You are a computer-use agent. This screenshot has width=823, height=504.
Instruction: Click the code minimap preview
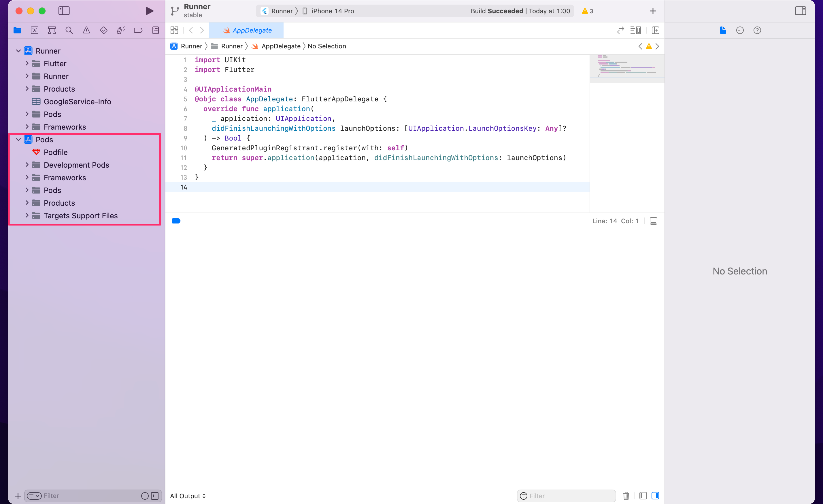click(x=627, y=66)
